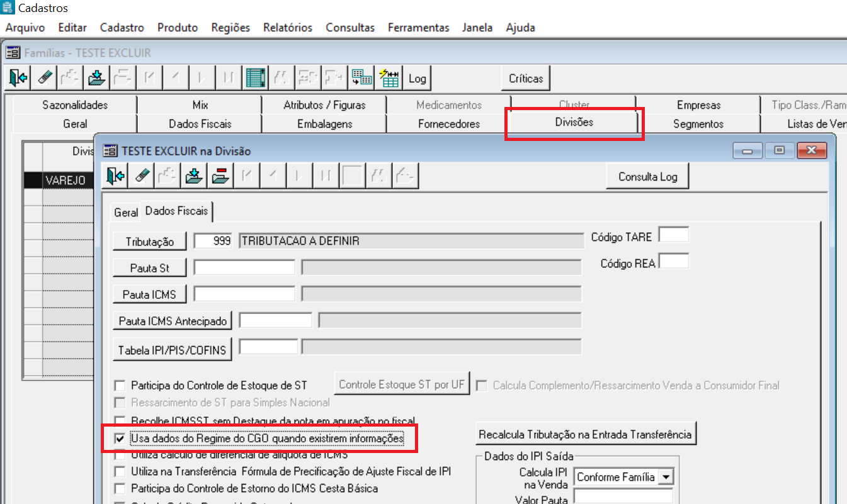Viewport: 847px width, 504px height.
Task: Click previous-record arrow in Famílias toolbar
Action: 176,78
